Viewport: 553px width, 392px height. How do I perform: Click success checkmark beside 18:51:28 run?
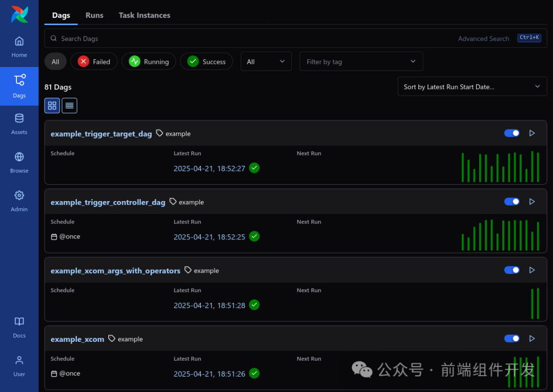(x=254, y=304)
